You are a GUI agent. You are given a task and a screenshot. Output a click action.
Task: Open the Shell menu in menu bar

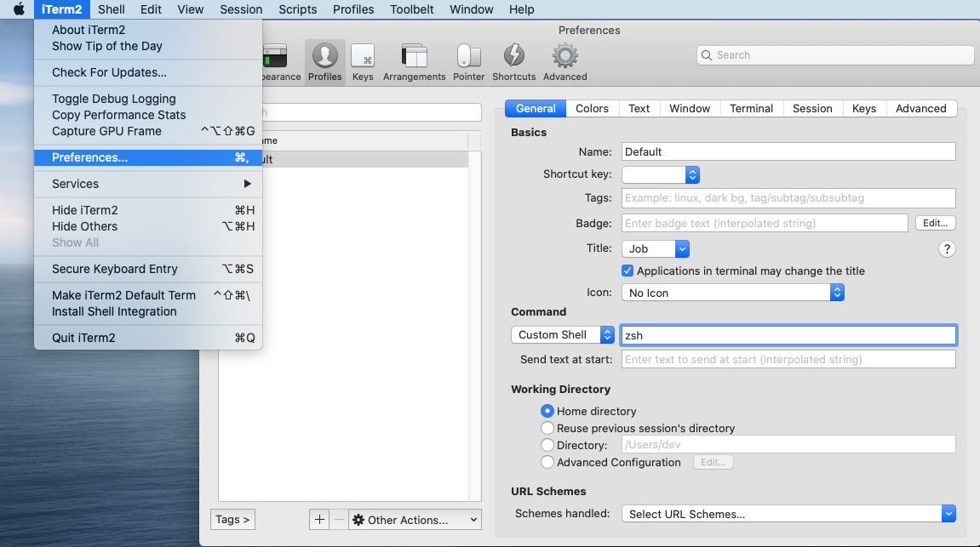112,9
